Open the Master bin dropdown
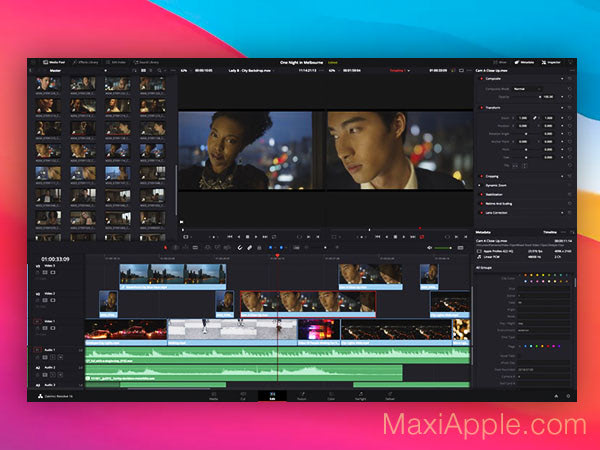Viewport: 600px width, 450px height. pyautogui.click(x=105, y=70)
